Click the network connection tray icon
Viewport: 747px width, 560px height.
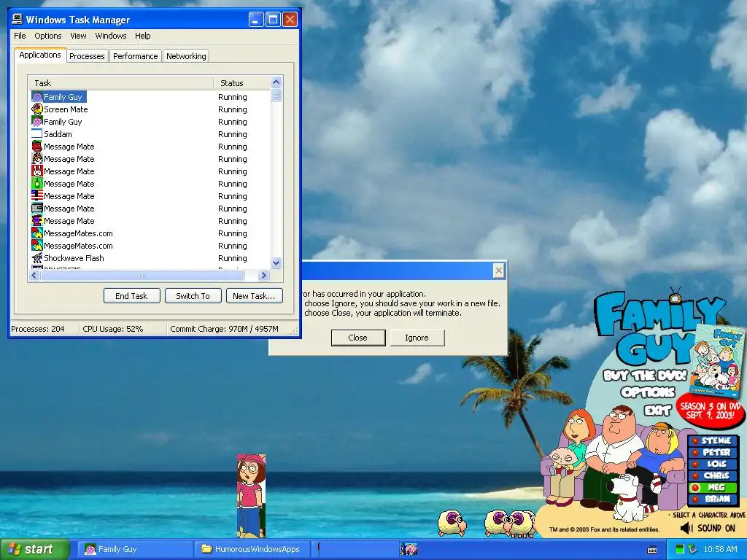(693, 549)
